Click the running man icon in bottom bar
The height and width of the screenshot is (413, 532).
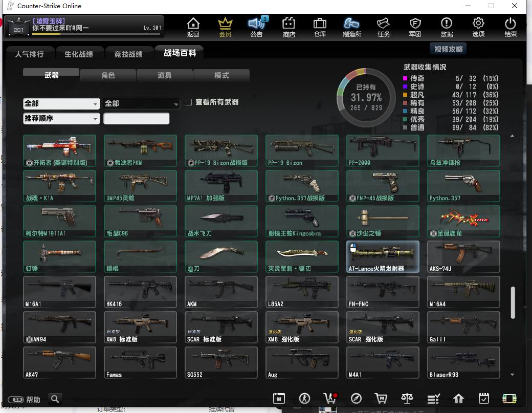(x=304, y=398)
